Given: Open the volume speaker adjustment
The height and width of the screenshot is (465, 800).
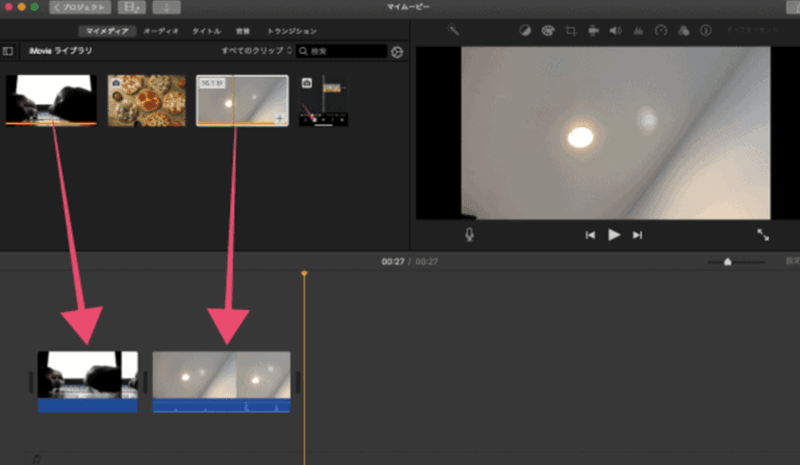Looking at the screenshot, I should pos(615,31).
